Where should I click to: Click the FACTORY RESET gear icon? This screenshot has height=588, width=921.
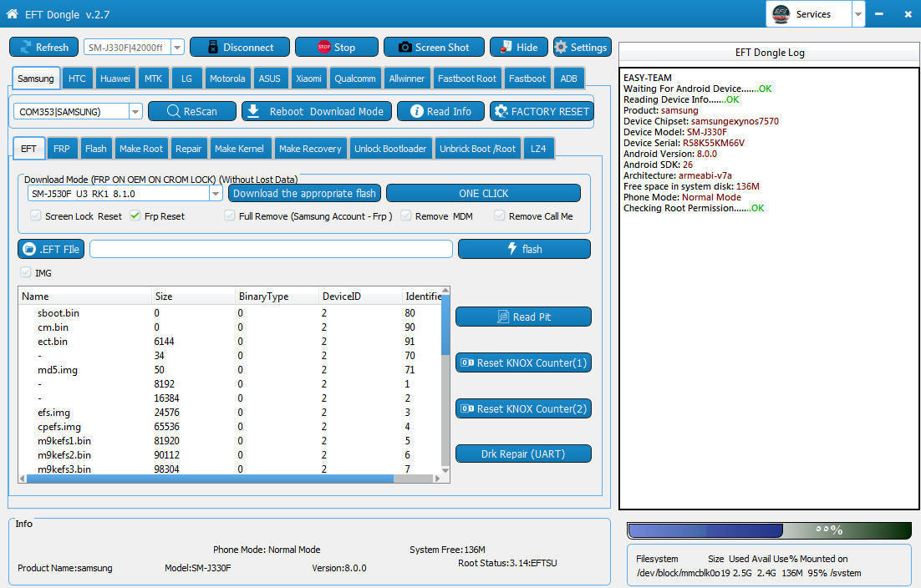click(501, 111)
